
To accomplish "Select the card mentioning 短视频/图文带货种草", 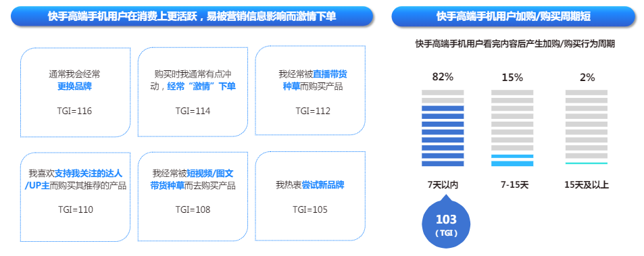I will pyautogui.click(x=193, y=197).
